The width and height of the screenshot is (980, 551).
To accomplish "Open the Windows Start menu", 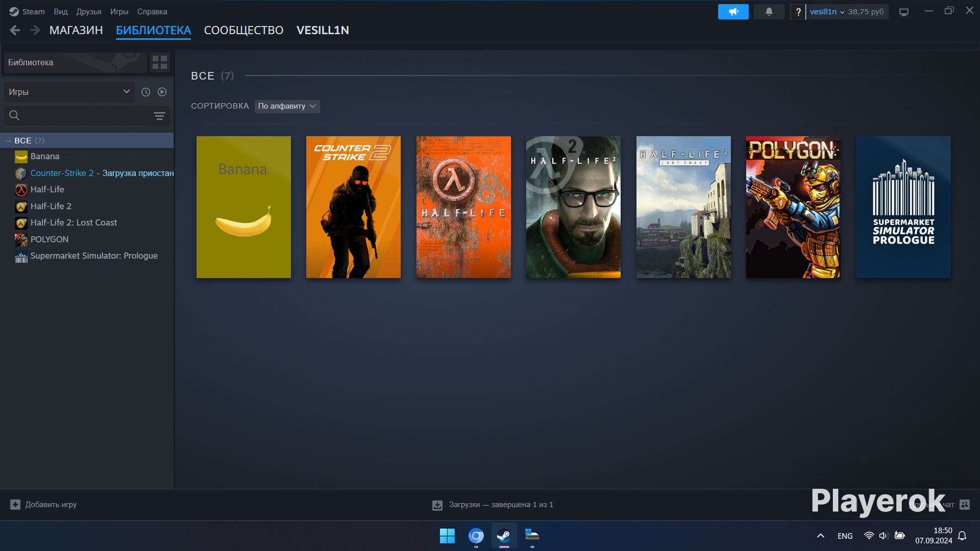I will (x=447, y=536).
